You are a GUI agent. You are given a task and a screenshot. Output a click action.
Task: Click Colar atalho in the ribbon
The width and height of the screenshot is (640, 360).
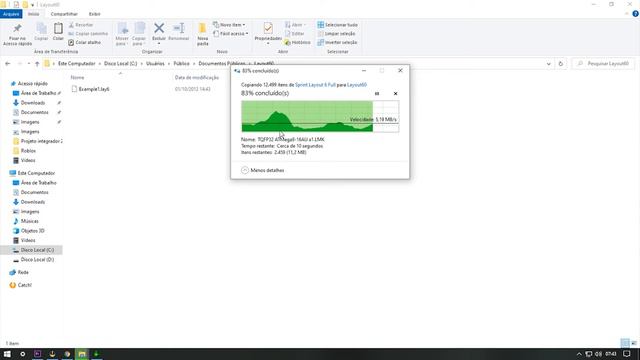click(x=84, y=42)
